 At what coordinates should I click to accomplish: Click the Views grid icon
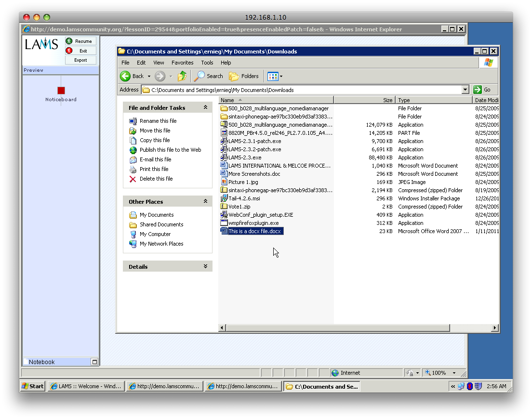pyautogui.click(x=273, y=76)
